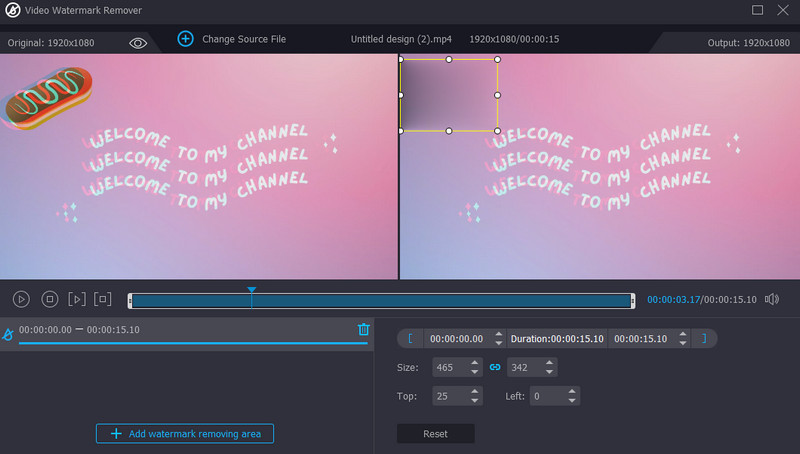Stop the video playback

[x=49, y=299]
